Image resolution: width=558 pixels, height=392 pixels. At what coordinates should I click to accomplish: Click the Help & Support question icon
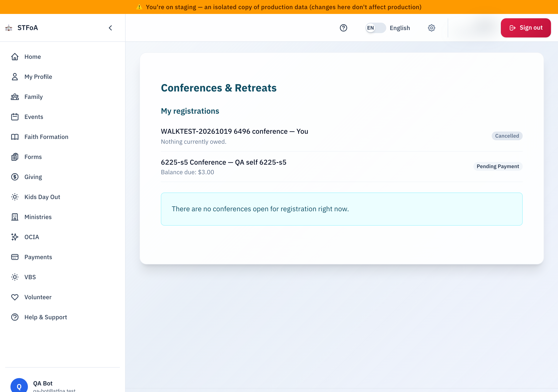click(x=15, y=317)
